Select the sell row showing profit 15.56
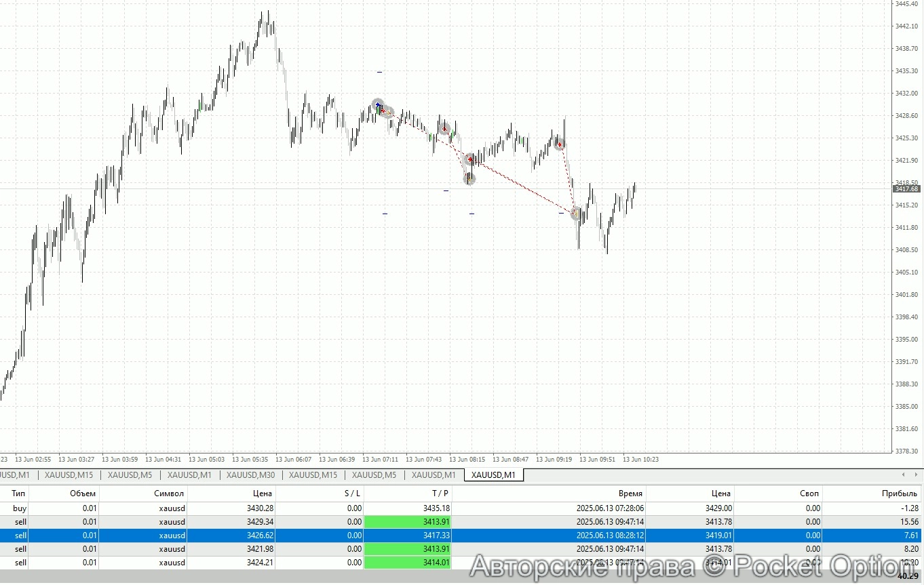Screen dimensions: 924x585 (271, 522)
